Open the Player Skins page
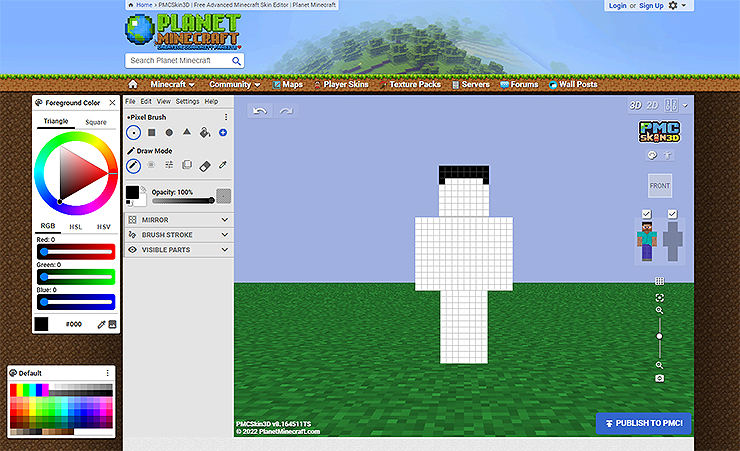The width and height of the screenshot is (740, 451). pyautogui.click(x=341, y=84)
